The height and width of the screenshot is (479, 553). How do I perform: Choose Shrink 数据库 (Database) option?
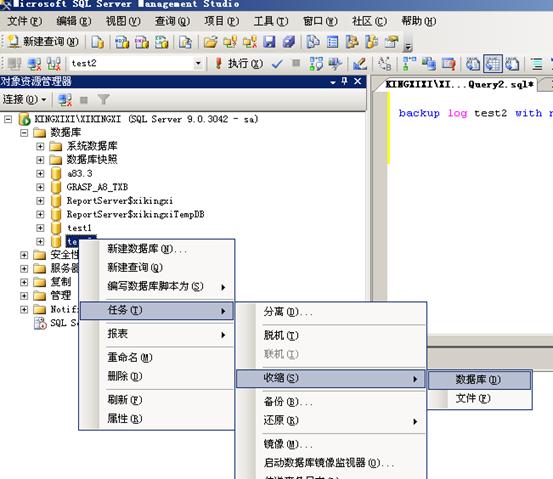click(480, 380)
